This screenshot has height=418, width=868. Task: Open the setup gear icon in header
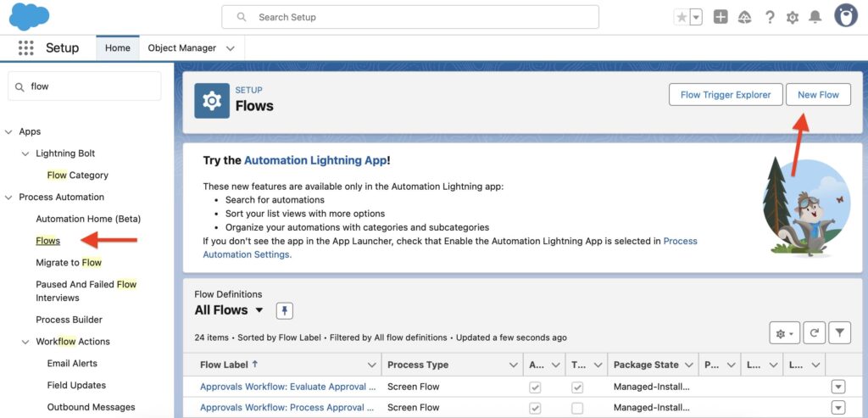point(793,18)
